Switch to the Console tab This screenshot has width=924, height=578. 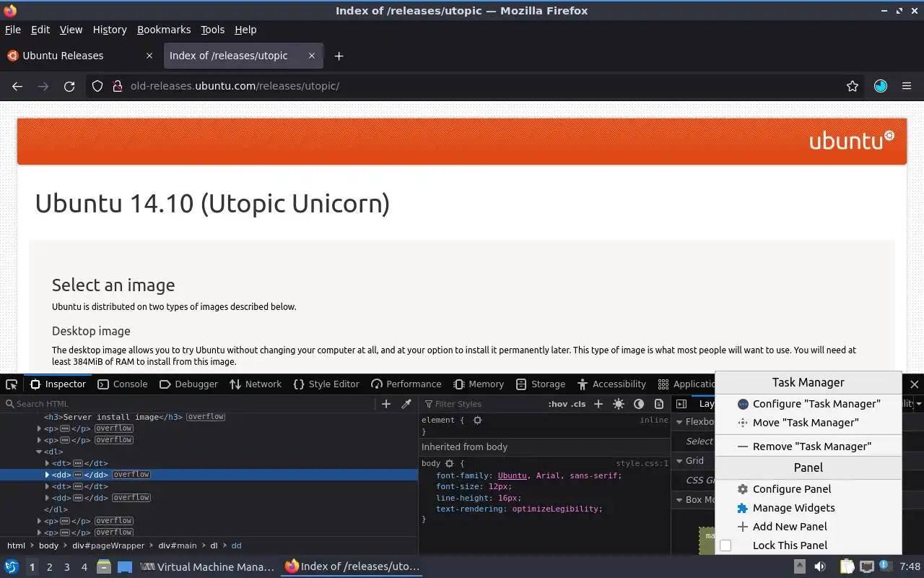point(123,384)
